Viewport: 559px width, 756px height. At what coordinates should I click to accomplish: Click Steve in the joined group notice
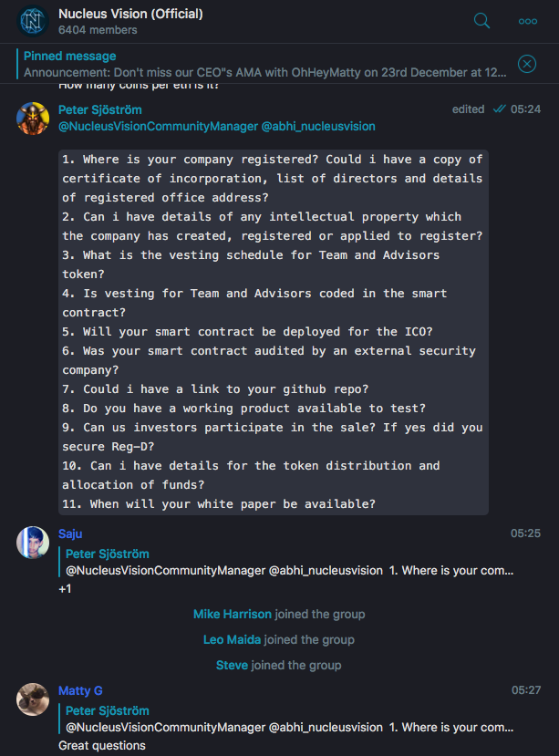[232, 666]
